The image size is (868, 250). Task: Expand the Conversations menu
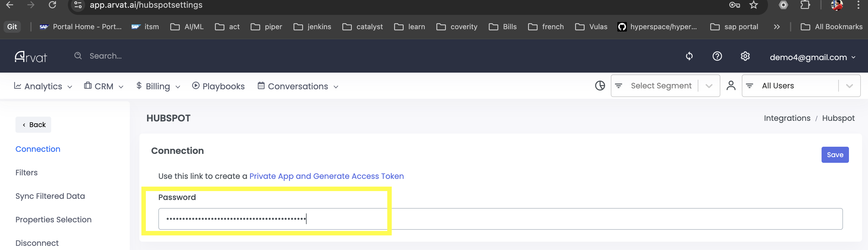click(x=298, y=86)
